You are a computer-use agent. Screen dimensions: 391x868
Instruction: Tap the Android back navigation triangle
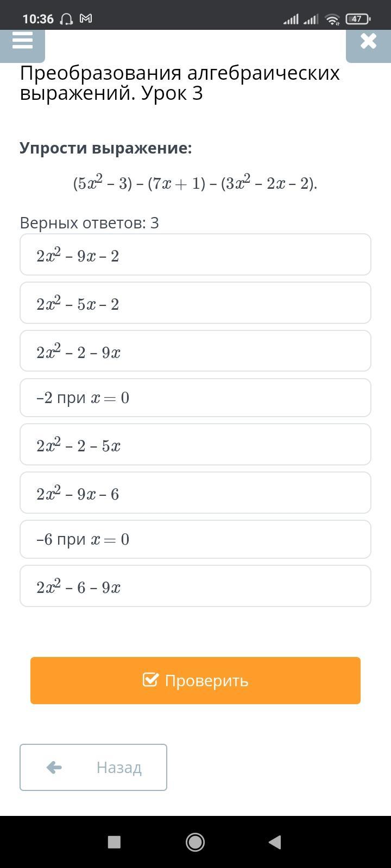(275, 841)
